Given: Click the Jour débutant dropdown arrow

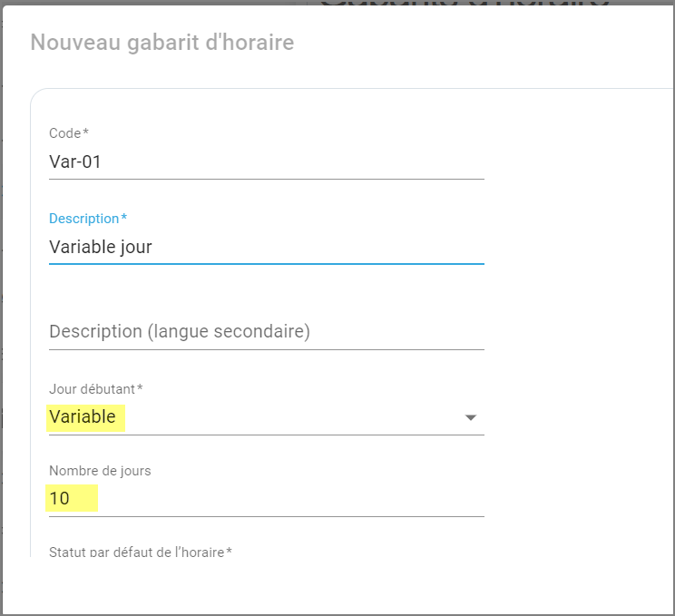Looking at the screenshot, I should pyautogui.click(x=470, y=418).
